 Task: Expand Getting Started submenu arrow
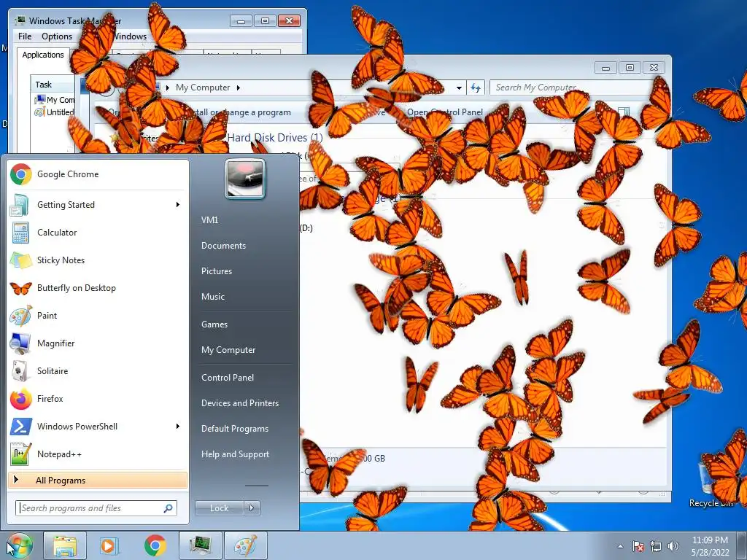(x=178, y=205)
